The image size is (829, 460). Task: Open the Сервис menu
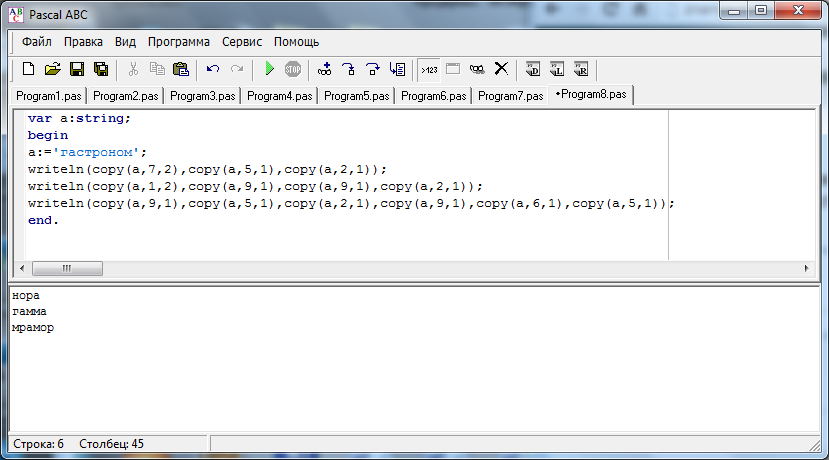click(x=242, y=42)
